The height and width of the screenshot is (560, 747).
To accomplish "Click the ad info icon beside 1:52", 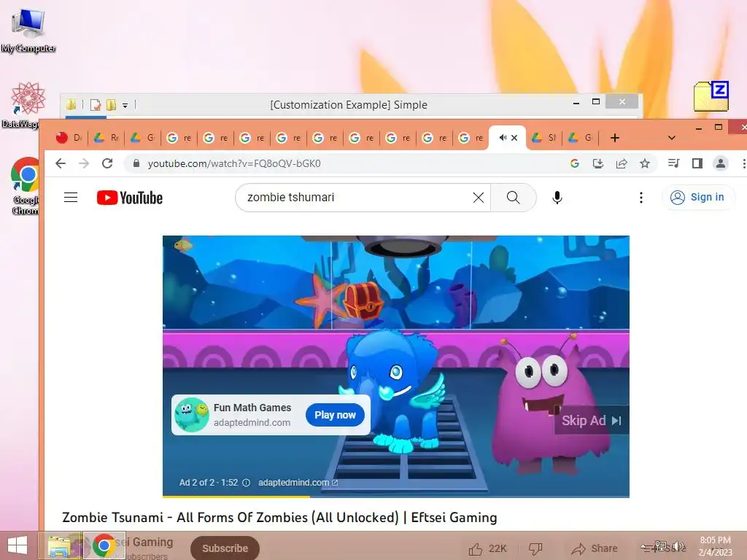I will coord(247,483).
